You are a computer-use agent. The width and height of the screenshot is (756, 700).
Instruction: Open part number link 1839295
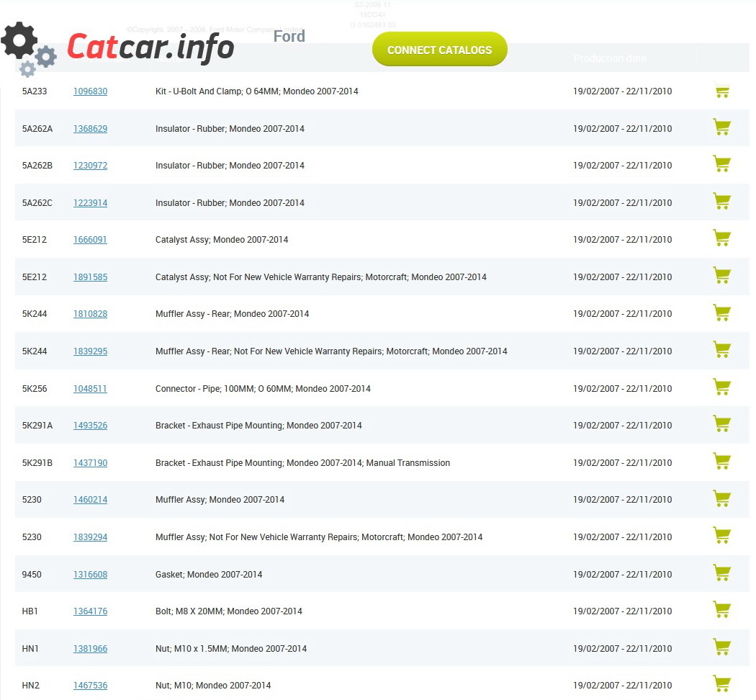(90, 351)
